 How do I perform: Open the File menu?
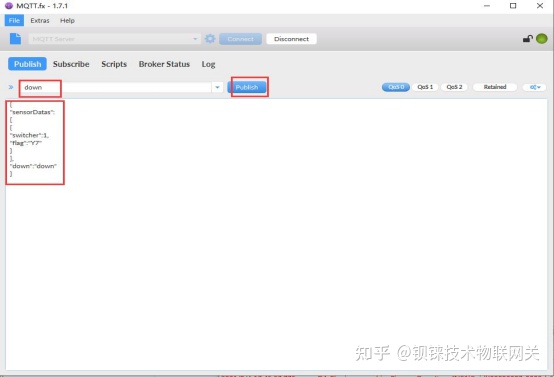14,20
